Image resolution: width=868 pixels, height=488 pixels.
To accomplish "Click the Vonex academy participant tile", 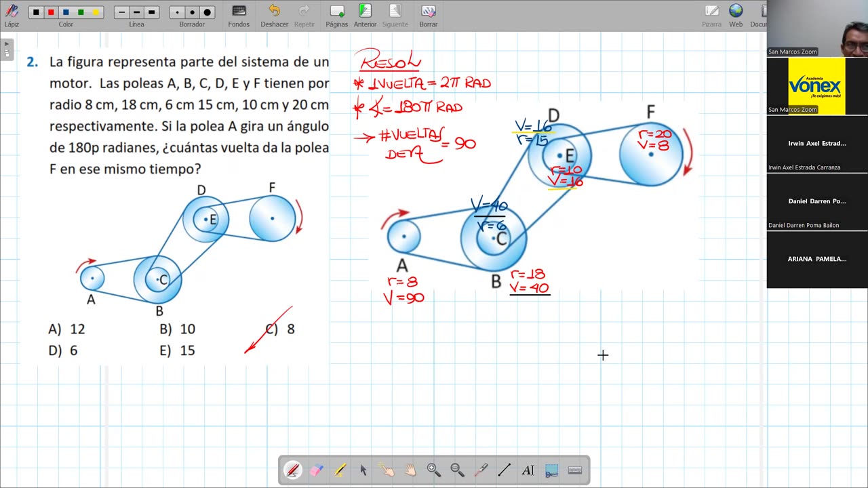I will (x=817, y=86).
